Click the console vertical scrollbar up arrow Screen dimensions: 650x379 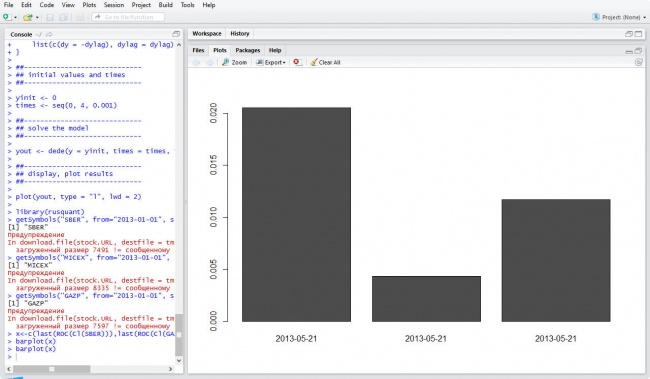[x=179, y=44]
